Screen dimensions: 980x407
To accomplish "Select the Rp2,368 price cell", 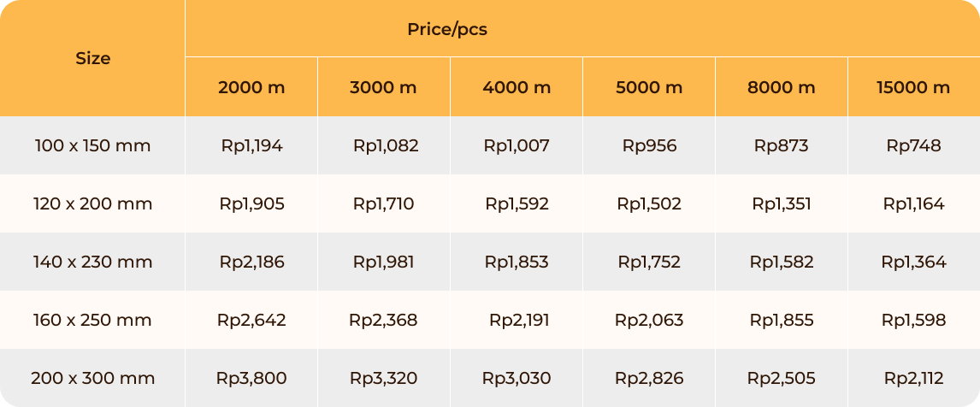I will click(384, 320).
